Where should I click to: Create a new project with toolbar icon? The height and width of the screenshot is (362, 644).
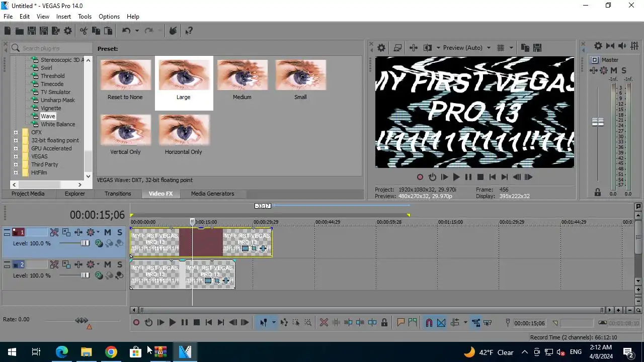(x=8, y=31)
